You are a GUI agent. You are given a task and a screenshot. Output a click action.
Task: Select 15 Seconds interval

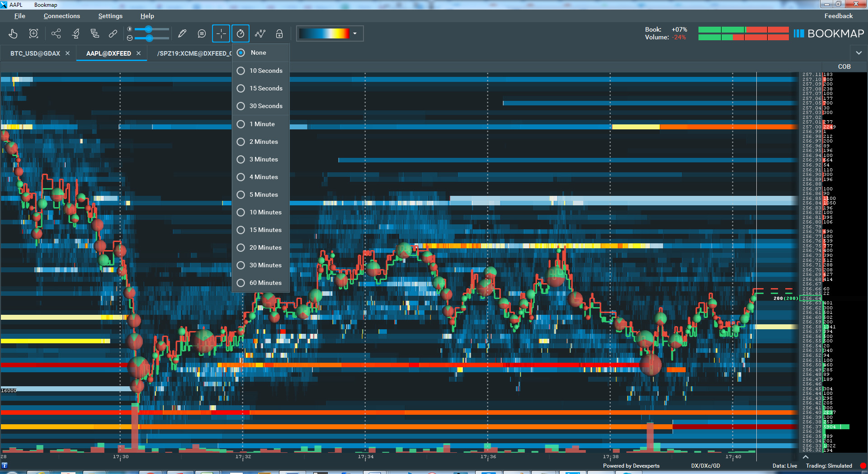click(x=261, y=88)
